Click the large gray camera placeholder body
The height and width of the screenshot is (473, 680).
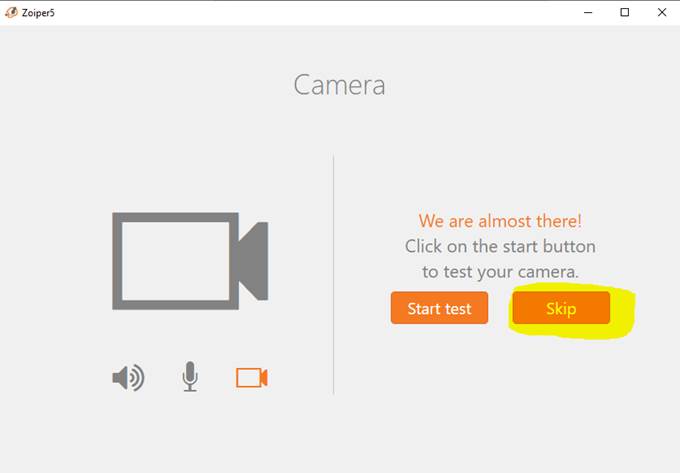[175, 261]
